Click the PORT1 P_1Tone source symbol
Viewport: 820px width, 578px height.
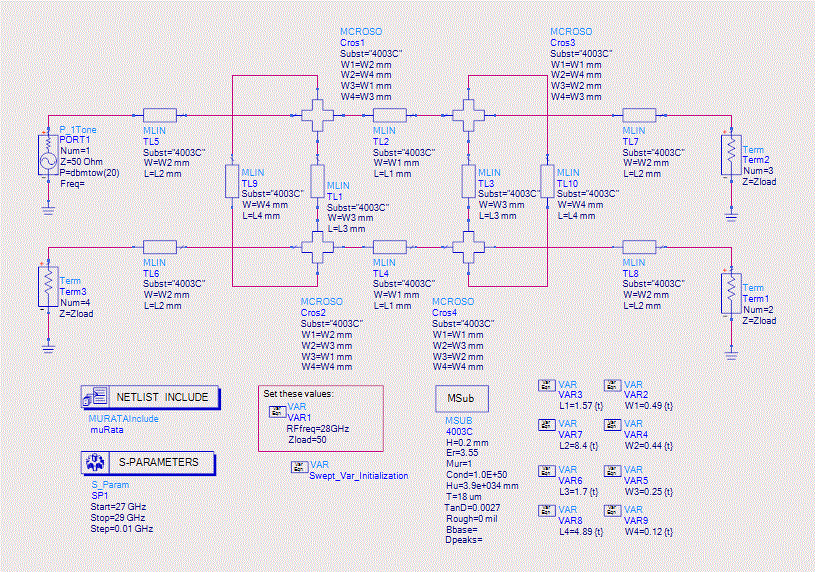(x=47, y=159)
